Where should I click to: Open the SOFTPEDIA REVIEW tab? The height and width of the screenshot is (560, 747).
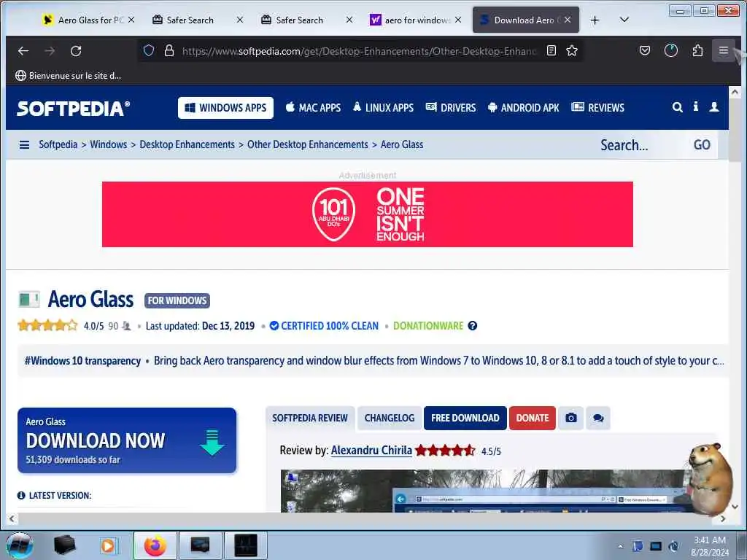click(310, 418)
